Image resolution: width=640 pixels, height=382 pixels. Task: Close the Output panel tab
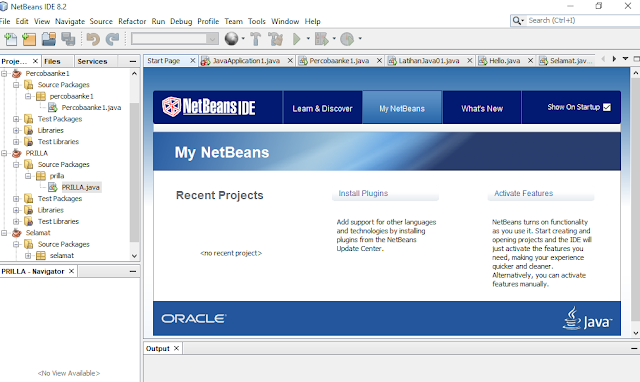click(176, 348)
